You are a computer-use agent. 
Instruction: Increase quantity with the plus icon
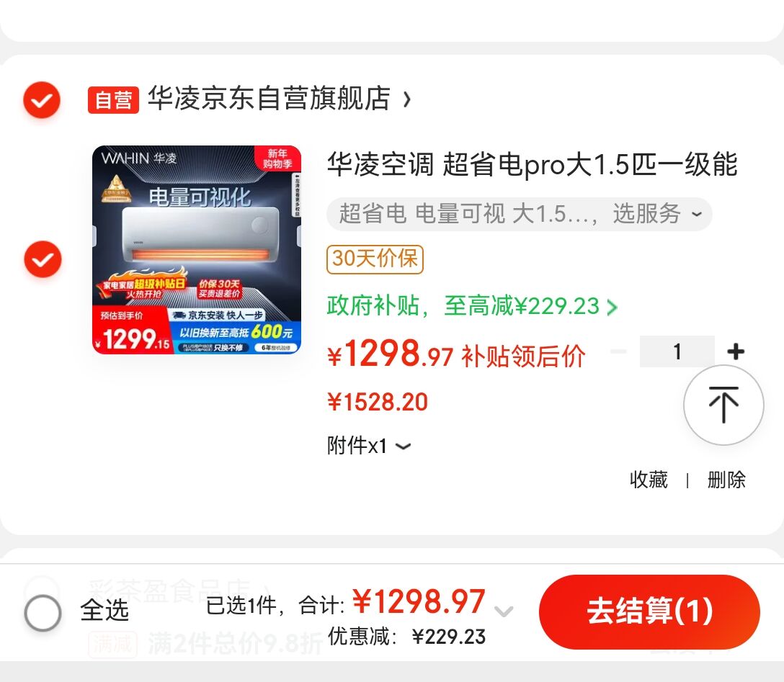[x=736, y=351]
